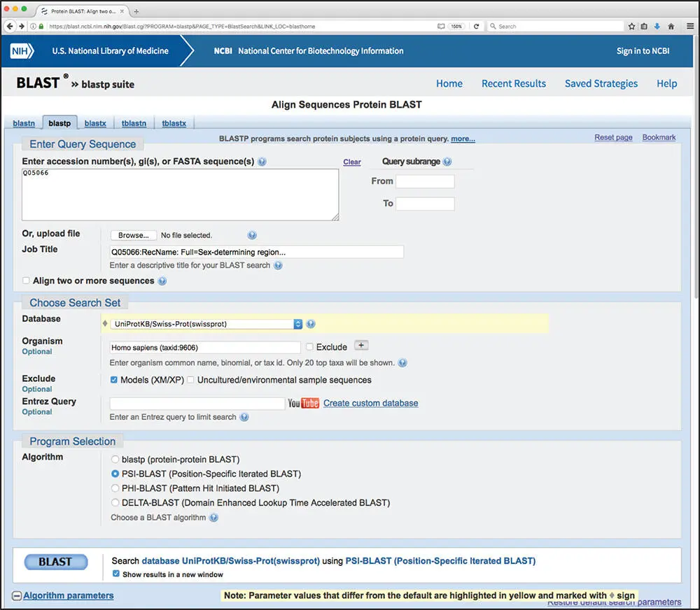The image size is (700, 610).
Task: Zoom level 150% indicator in address bar
Action: (456, 27)
